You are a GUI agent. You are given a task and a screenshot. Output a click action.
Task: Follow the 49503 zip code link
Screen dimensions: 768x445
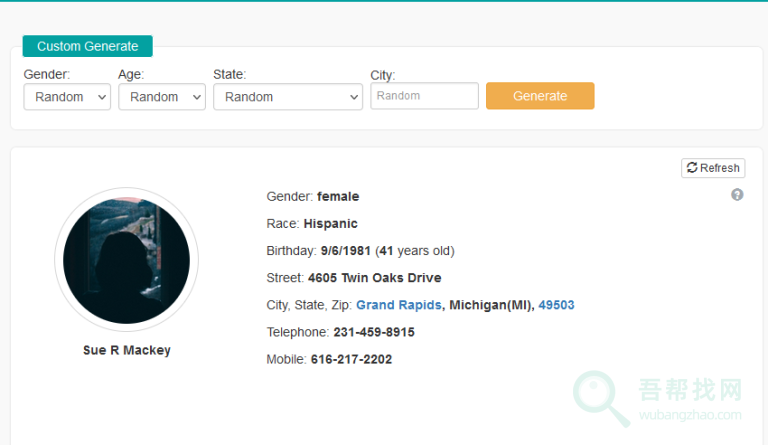[556, 305]
